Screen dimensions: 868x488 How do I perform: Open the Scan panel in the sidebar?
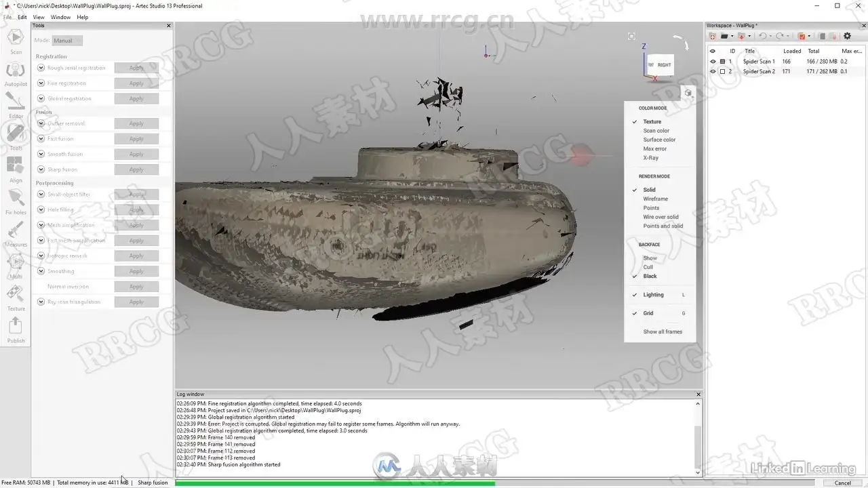[16, 41]
